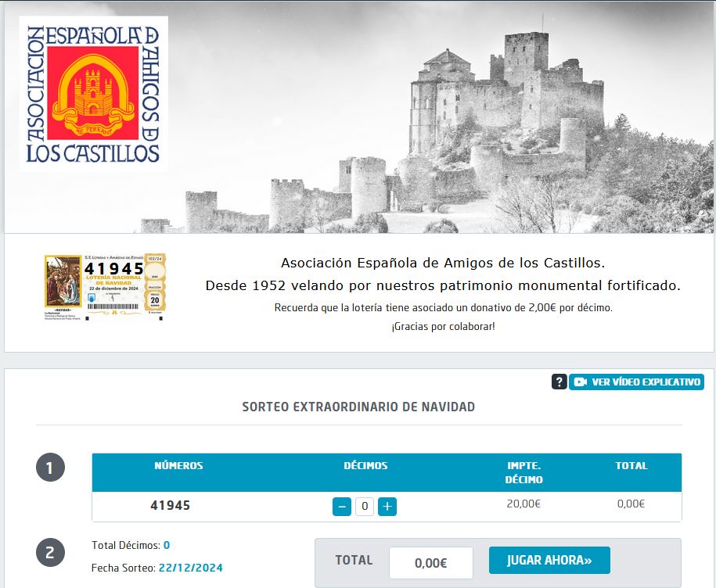Click the Números column header
716x588 pixels.
coord(178,466)
